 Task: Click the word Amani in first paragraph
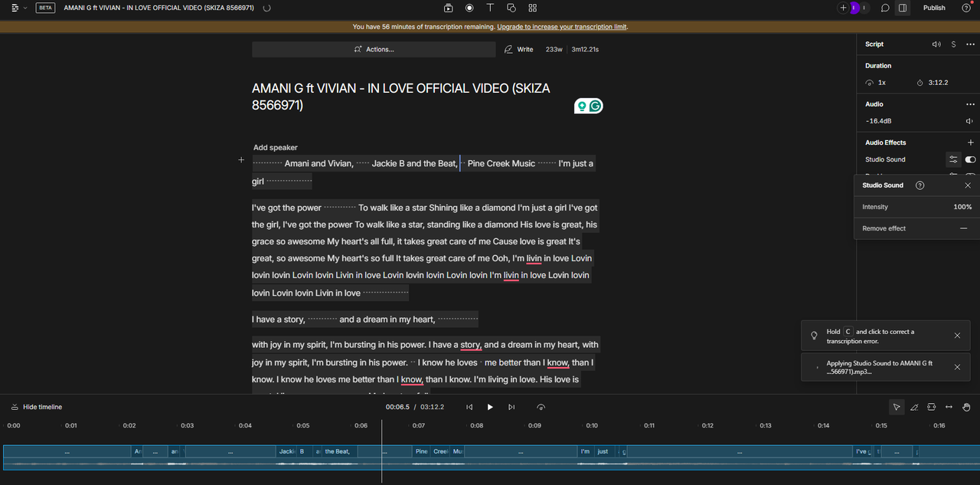pos(296,163)
